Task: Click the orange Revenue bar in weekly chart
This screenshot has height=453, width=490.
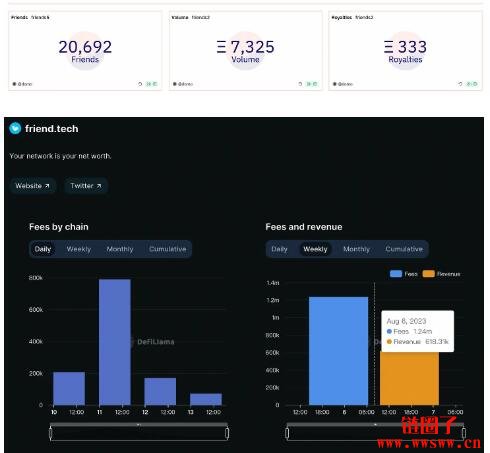Action: (409, 378)
